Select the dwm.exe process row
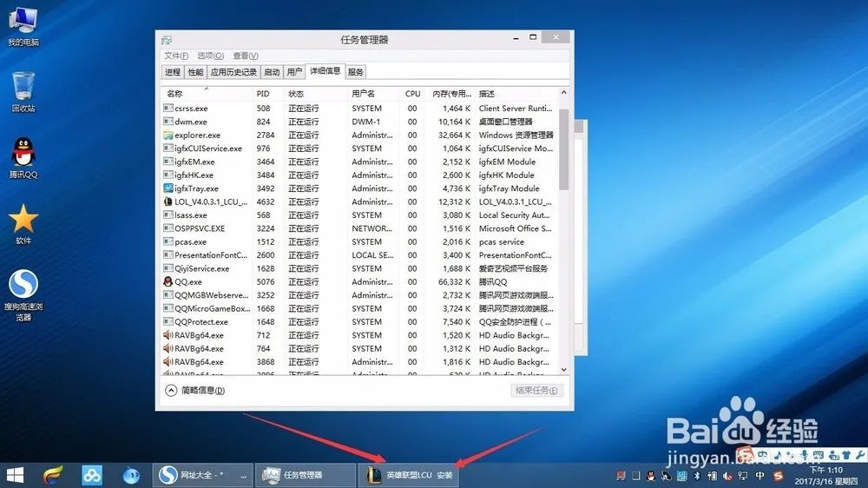This screenshot has height=488, width=868. pos(359,122)
